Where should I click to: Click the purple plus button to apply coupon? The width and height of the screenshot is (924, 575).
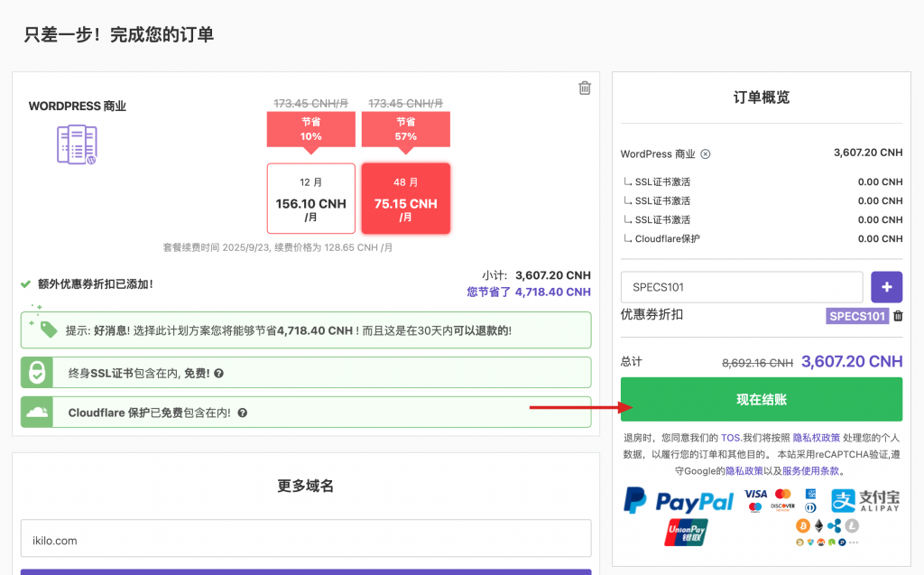pos(886,287)
